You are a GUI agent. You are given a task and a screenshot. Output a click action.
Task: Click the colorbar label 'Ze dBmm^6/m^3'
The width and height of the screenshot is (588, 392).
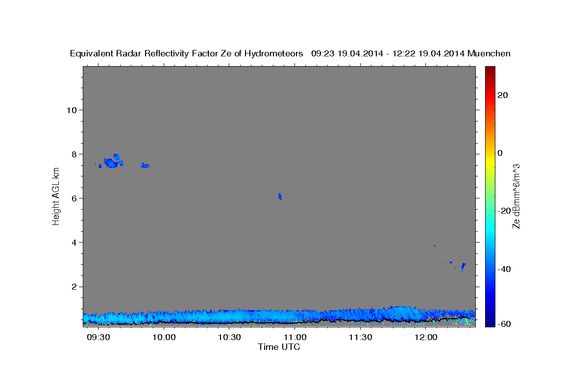(516, 196)
